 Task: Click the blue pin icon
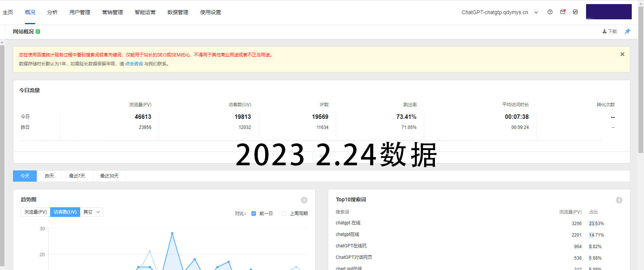pyautogui.click(x=627, y=32)
